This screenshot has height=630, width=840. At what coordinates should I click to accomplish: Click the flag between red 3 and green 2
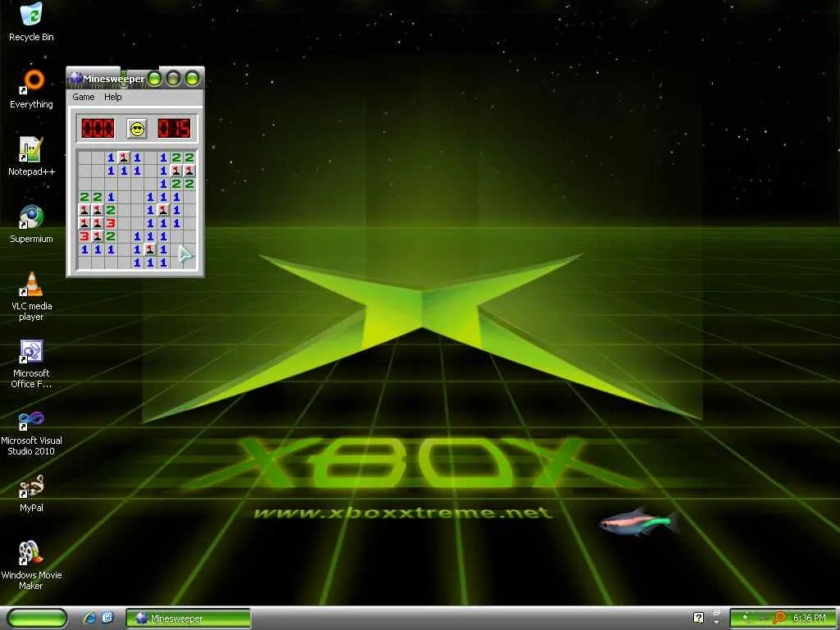[98, 236]
